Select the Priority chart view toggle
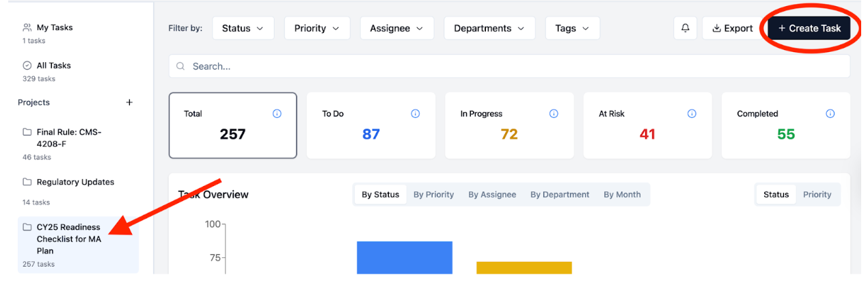The height and width of the screenshot is (290, 868). 817,194
